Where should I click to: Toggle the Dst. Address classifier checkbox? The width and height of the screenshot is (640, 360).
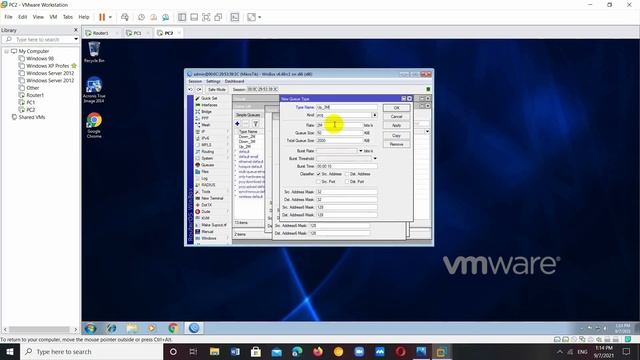click(x=347, y=174)
